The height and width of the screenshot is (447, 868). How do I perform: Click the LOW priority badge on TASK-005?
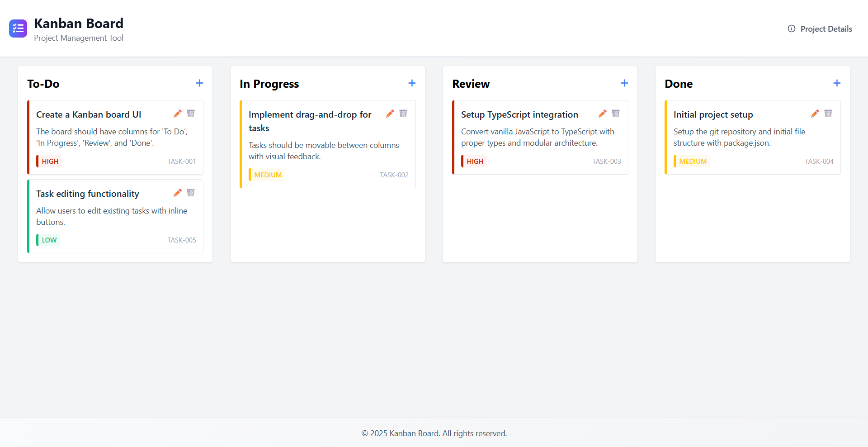(48, 240)
